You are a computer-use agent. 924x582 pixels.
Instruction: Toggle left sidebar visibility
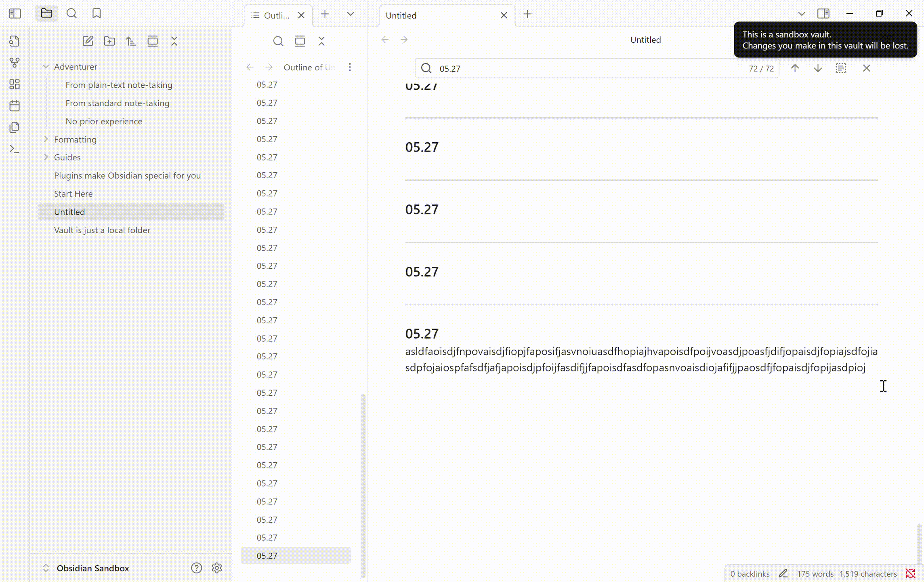pos(15,14)
